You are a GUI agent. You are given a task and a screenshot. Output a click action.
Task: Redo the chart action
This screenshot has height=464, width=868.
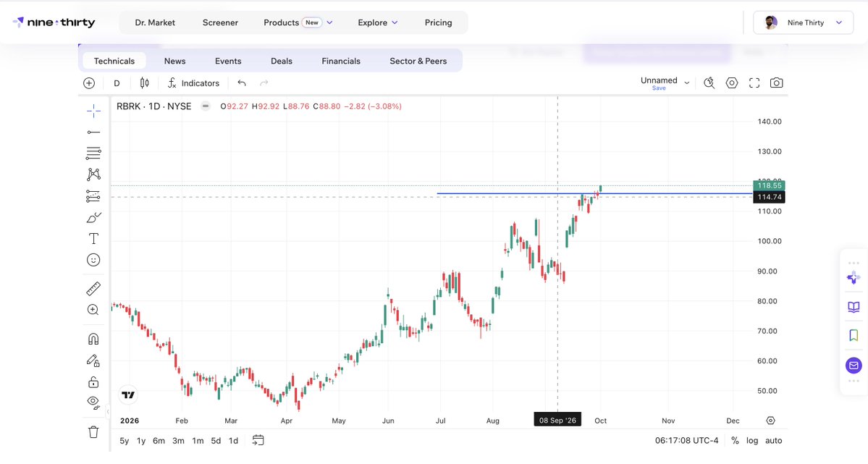[264, 83]
